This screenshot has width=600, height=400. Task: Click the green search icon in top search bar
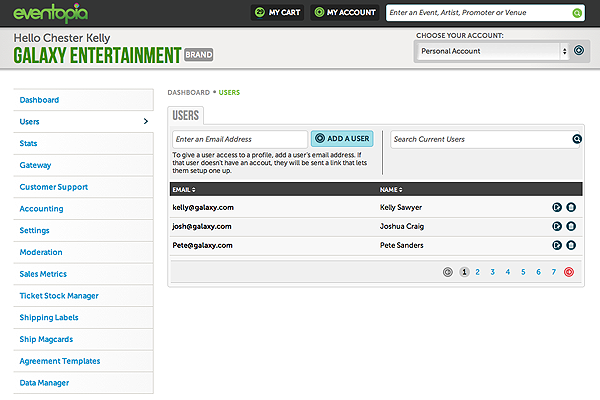click(577, 13)
